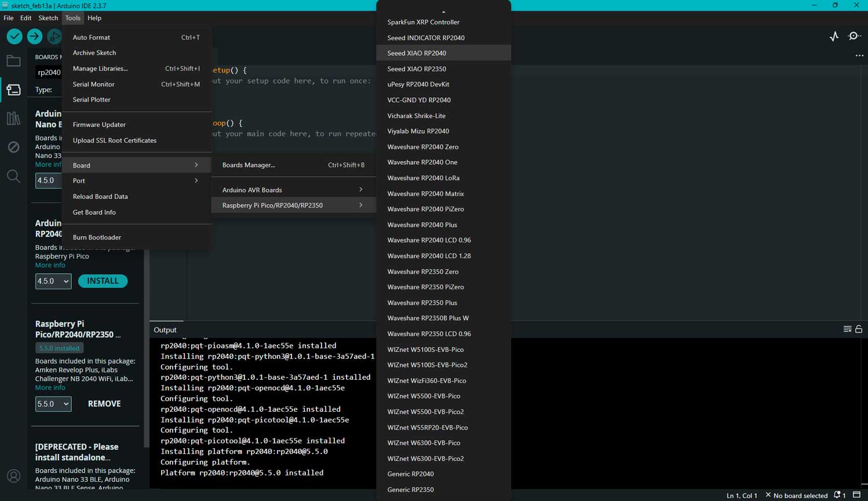Click the boards search field containing rp2040
Screen dimensions: 868x501
[x=49, y=72]
